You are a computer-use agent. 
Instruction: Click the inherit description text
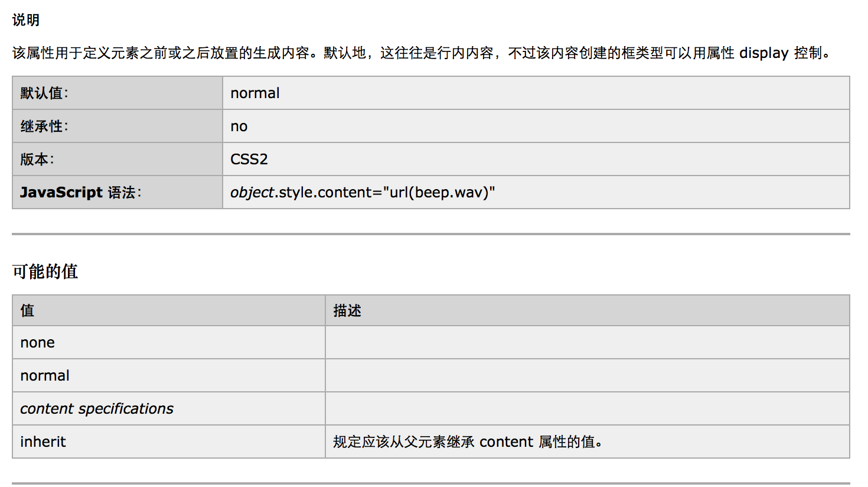tap(468, 442)
